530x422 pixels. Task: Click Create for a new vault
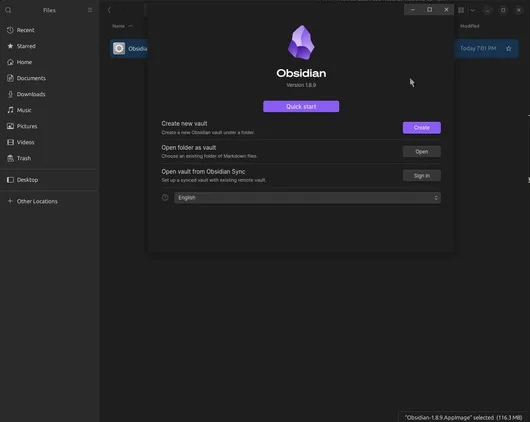421,128
